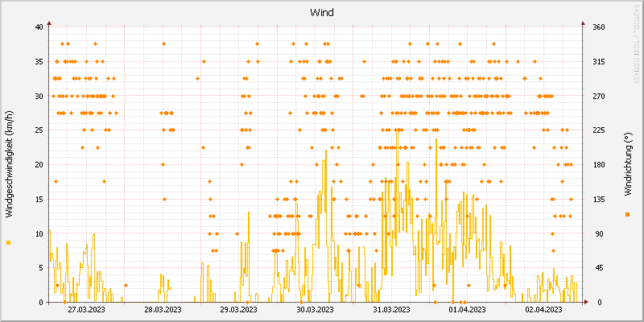This screenshot has width=644, height=322.
Task: Click the left axis value 20
Action: tap(39, 165)
